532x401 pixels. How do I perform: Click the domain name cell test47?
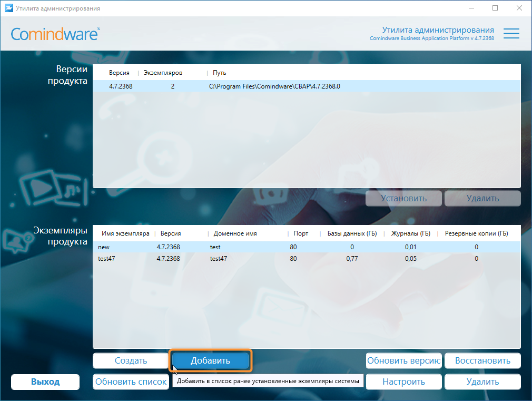pyautogui.click(x=219, y=258)
